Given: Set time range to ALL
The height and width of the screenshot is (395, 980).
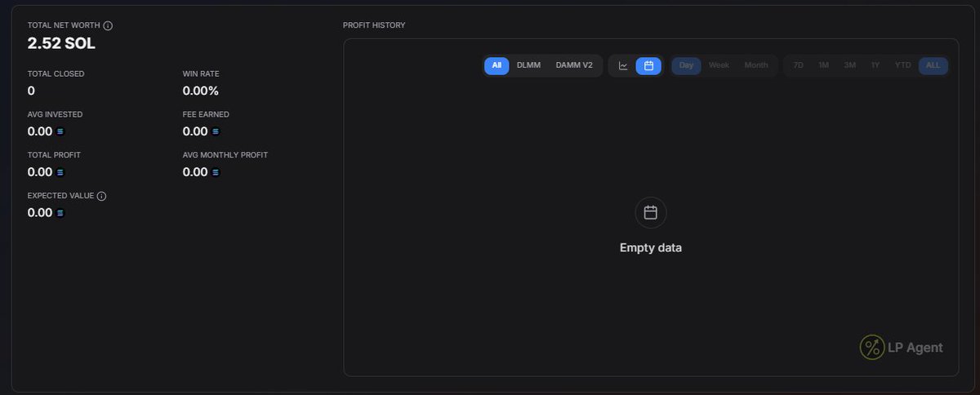Looking at the screenshot, I should tap(933, 66).
